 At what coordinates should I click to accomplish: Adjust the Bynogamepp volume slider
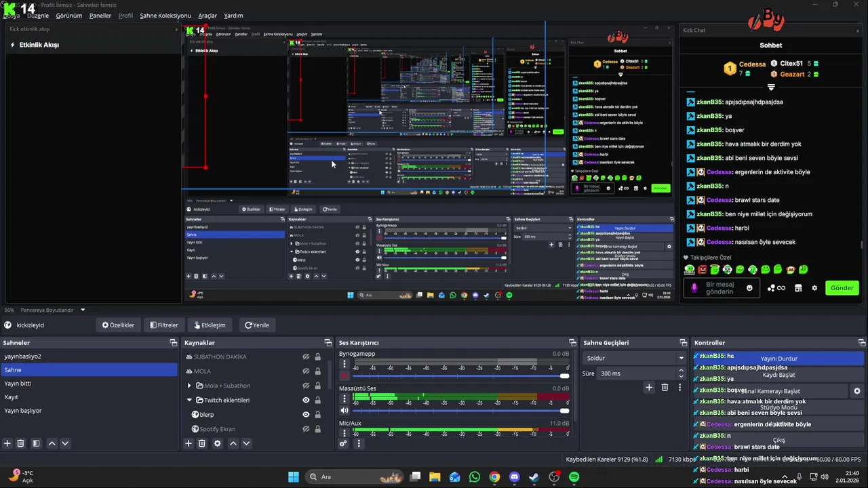point(460,375)
